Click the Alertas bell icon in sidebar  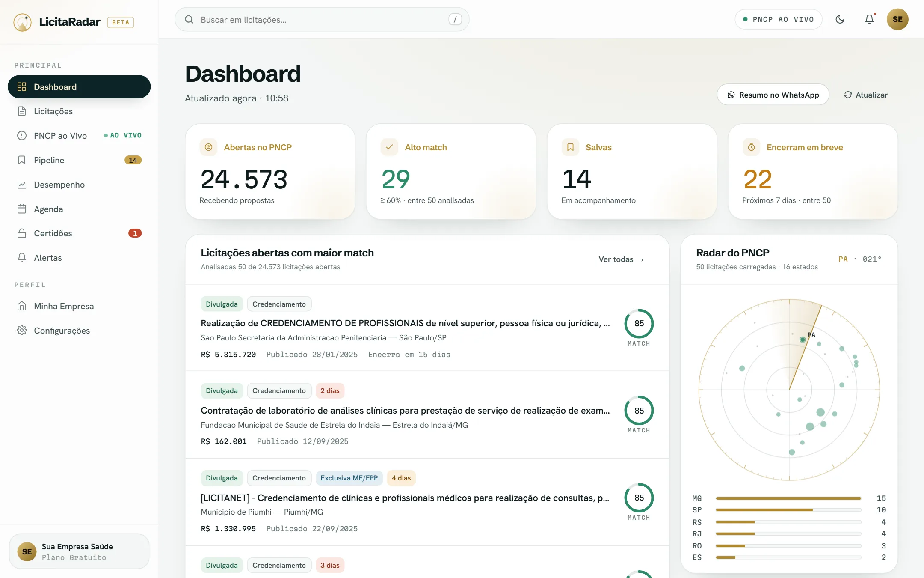pos(22,258)
